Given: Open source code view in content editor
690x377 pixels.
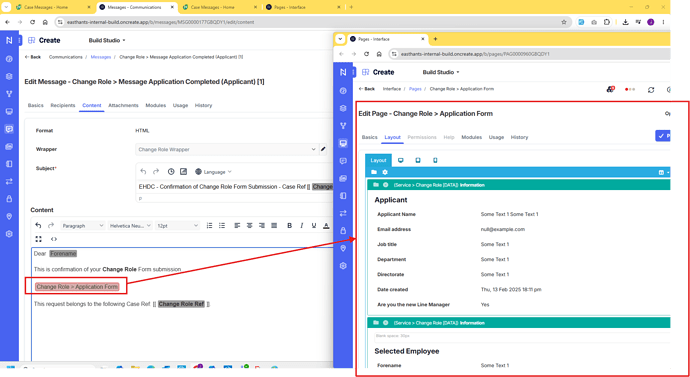Looking at the screenshot, I should coord(54,239).
